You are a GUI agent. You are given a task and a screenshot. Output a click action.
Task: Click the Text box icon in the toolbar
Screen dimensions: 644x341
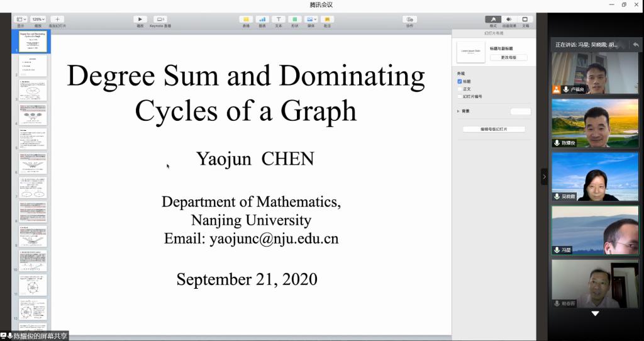279,20
